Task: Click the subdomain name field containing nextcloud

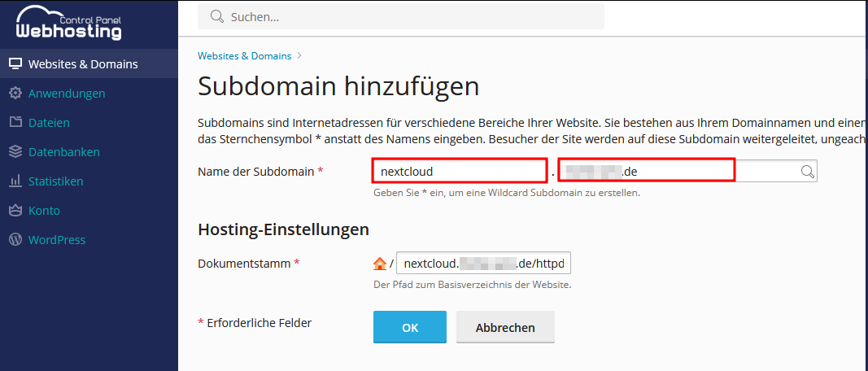Action: 459,172
